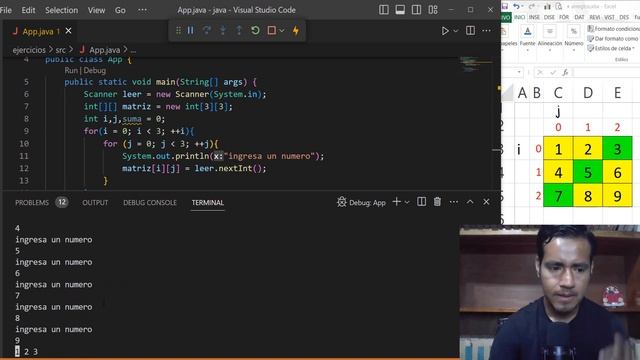Select Excel column D header
Image resolution: width=640 pixels, height=360 pixels.
point(588,93)
